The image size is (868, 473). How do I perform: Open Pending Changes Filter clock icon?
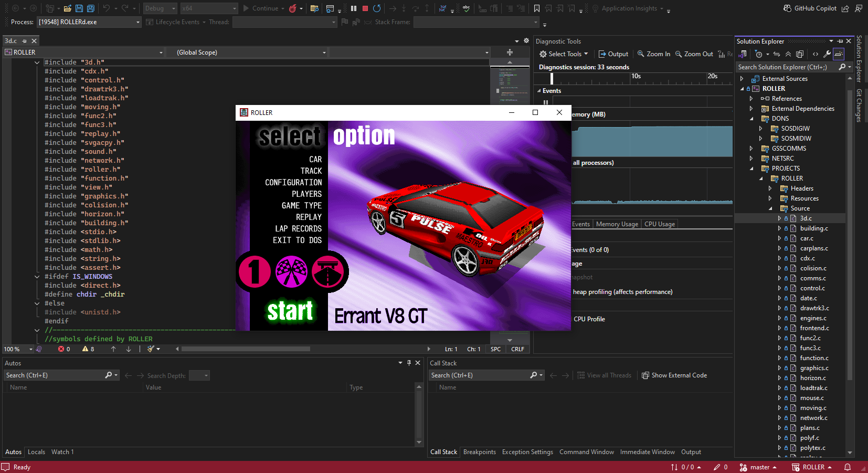pos(759,54)
